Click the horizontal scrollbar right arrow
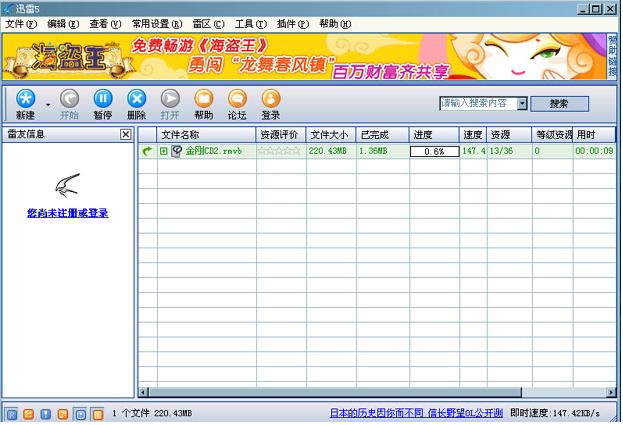 611,393
